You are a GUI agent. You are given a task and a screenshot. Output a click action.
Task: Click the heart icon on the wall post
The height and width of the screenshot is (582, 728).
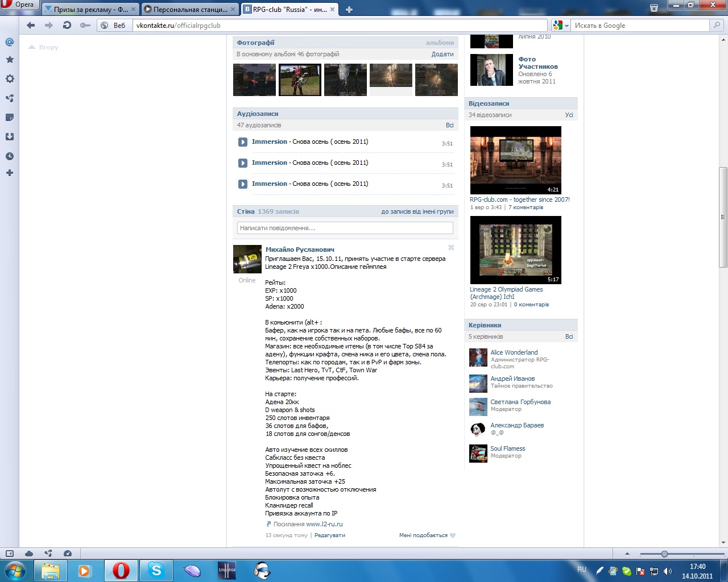[x=453, y=535]
